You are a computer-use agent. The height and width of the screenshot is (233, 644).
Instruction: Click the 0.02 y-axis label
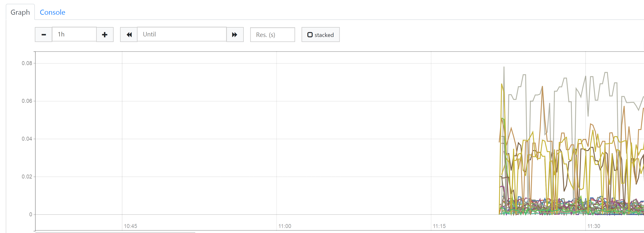[x=27, y=176]
